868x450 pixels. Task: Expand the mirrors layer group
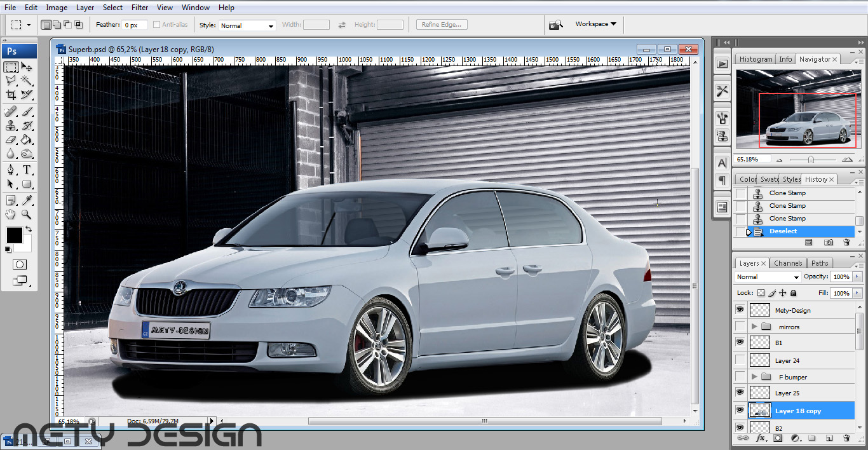pos(754,327)
